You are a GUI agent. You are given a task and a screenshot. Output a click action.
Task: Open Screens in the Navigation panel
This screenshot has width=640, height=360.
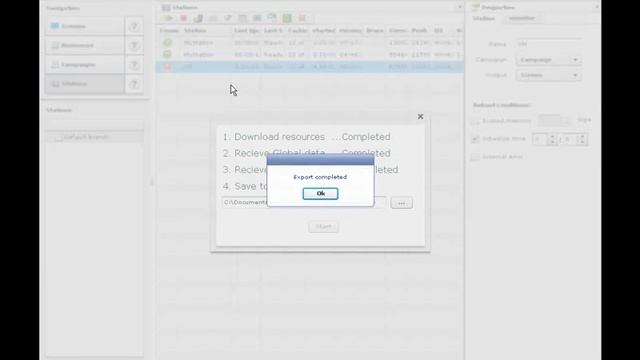(x=85, y=26)
